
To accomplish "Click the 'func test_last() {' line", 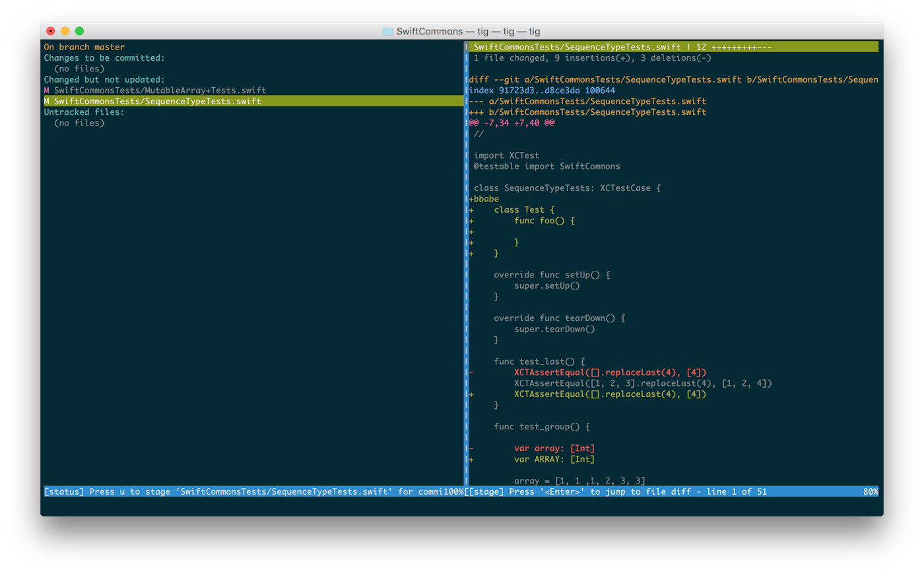I will tap(539, 361).
